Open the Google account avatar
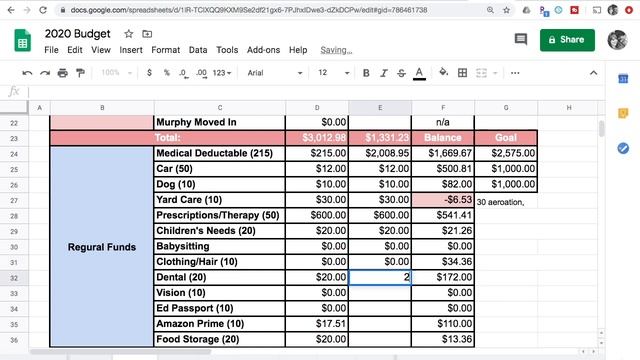The image size is (640, 360). click(617, 40)
